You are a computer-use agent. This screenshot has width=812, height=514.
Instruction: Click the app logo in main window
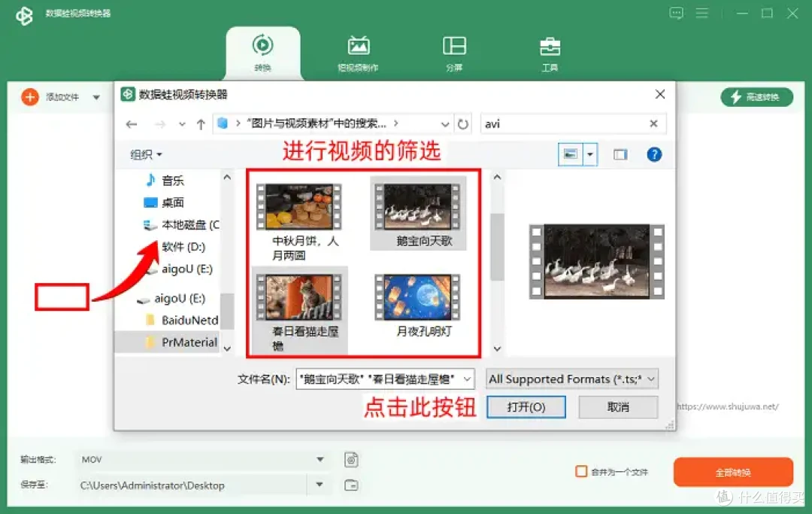pyautogui.click(x=24, y=16)
